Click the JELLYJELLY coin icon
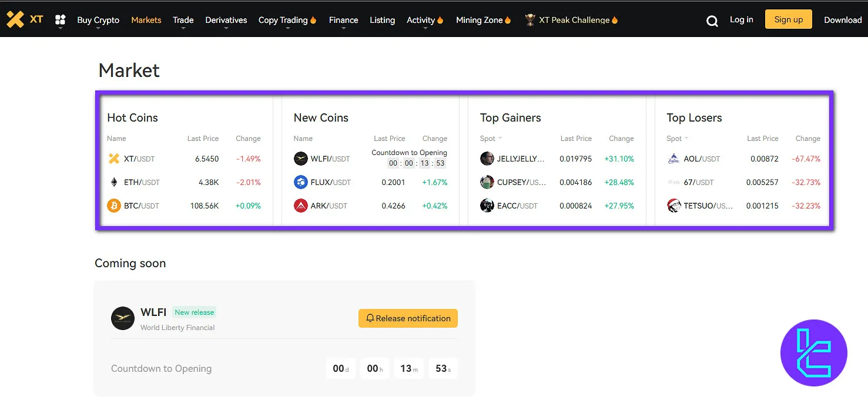The height and width of the screenshot is (407, 868). [487, 159]
